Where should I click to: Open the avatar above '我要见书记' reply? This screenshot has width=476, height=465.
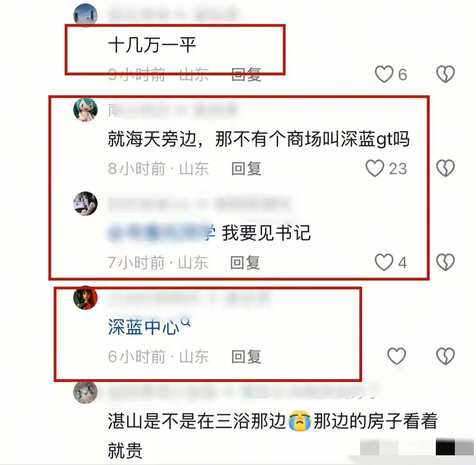pyautogui.click(x=86, y=204)
